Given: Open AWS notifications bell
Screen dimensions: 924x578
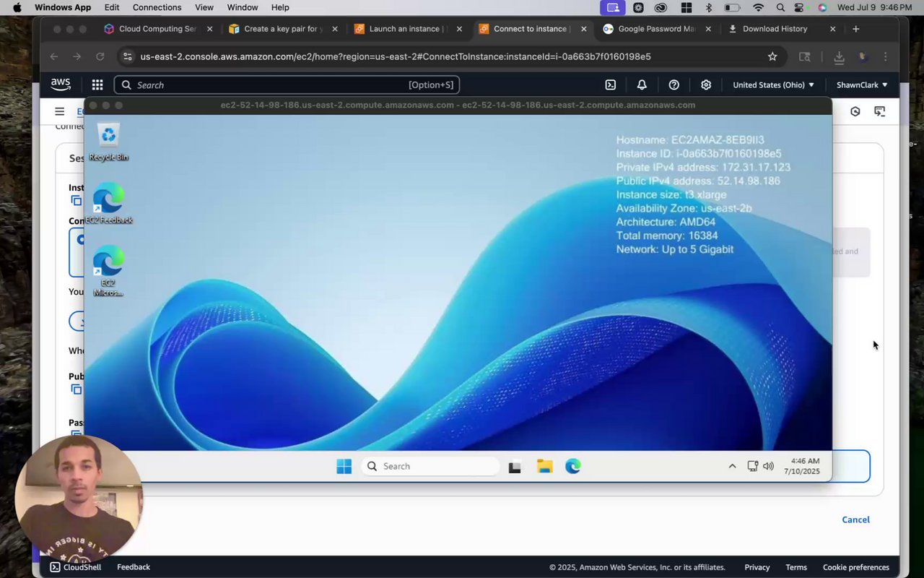Looking at the screenshot, I should pos(642,85).
